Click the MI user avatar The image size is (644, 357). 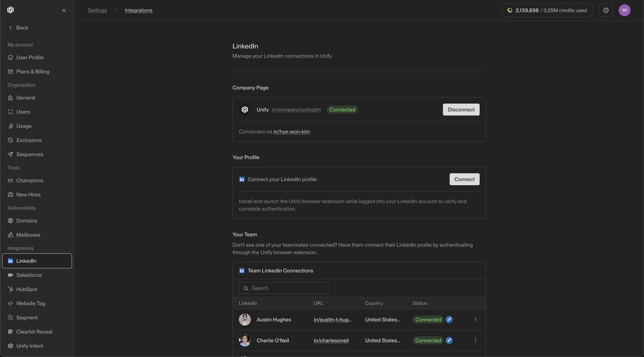coord(624,10)
